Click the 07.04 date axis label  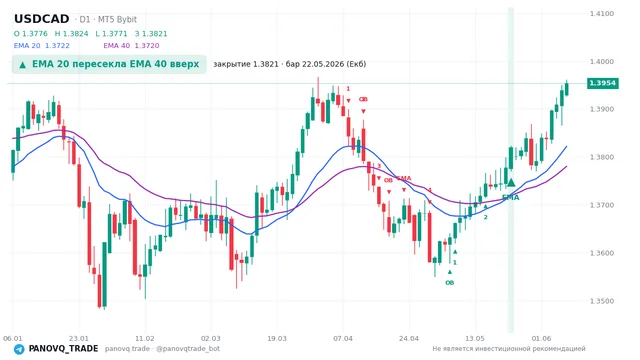[343, 338]
